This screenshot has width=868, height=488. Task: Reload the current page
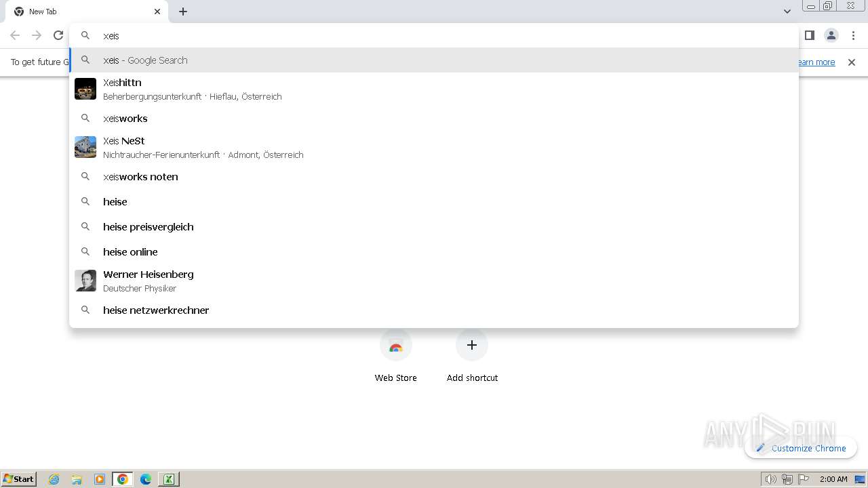click(x=58, y=35)
